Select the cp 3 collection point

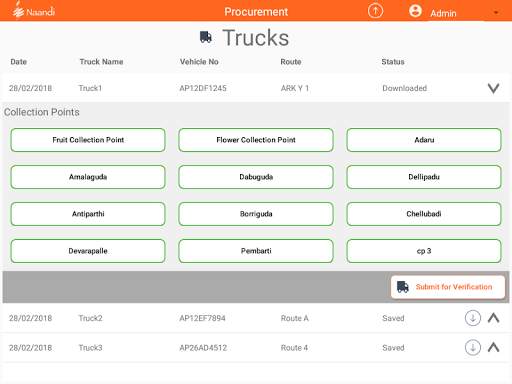424,251
